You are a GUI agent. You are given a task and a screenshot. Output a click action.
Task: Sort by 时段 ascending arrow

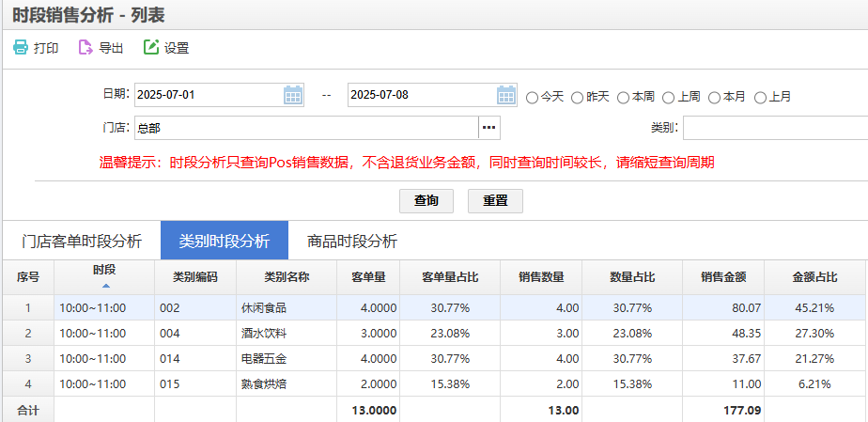tap(106, 286)
